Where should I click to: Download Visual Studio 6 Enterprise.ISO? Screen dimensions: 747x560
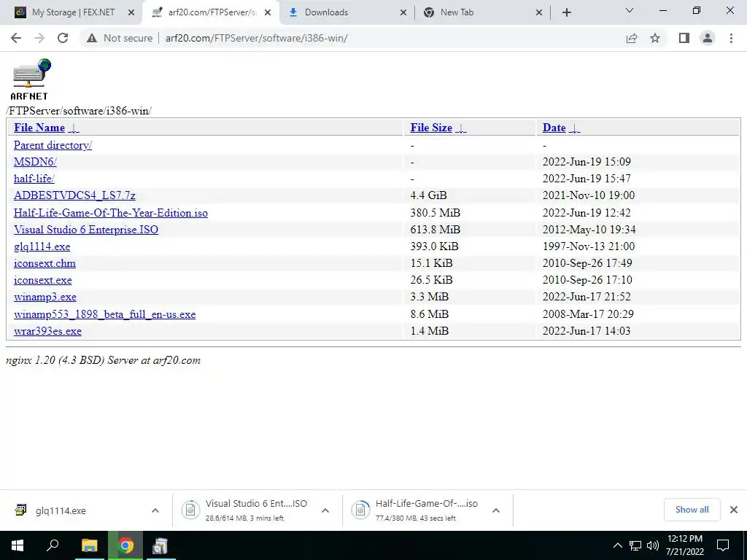[86, 230]
